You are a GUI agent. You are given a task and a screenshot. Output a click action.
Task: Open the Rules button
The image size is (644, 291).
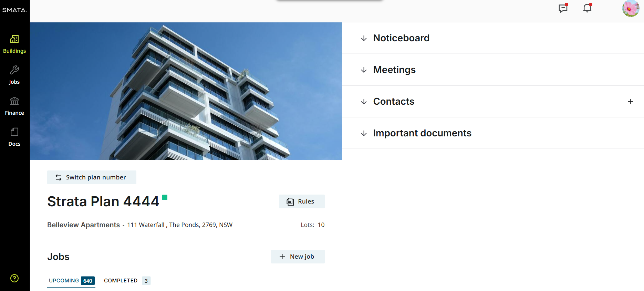pos(302,201)
